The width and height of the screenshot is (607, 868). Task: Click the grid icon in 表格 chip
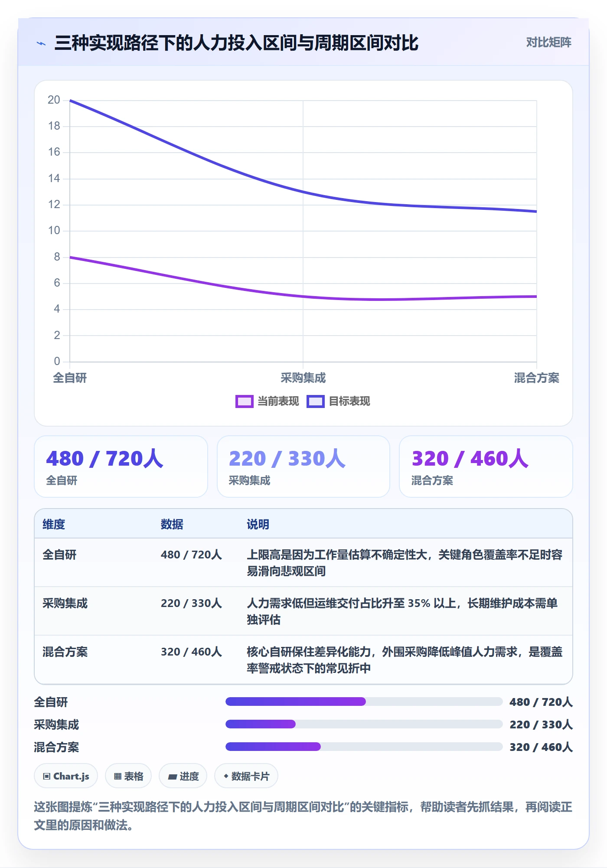coord(117,777)
